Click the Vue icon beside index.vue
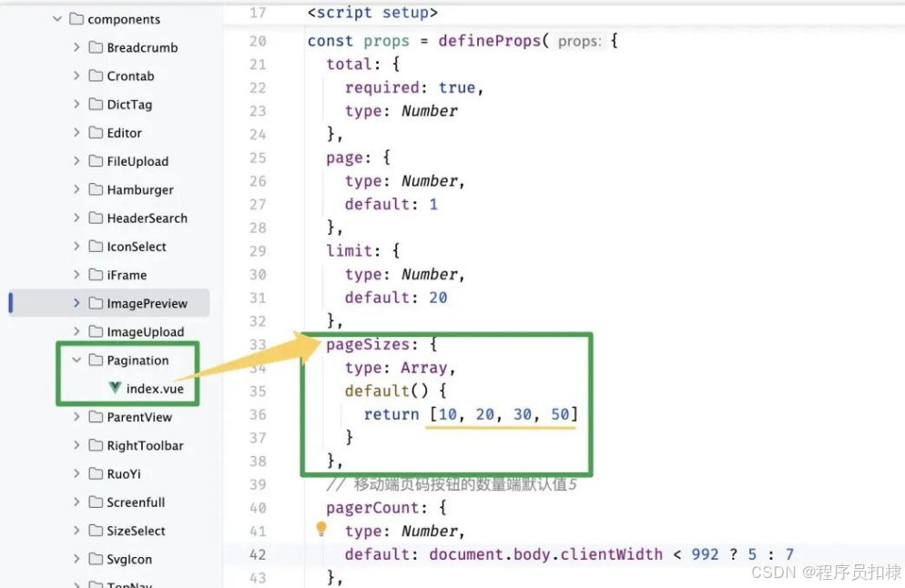 [x=115, y=388]
